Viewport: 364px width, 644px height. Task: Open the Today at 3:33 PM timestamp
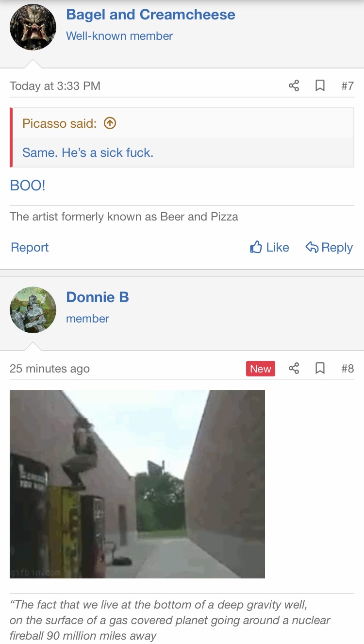55,86
